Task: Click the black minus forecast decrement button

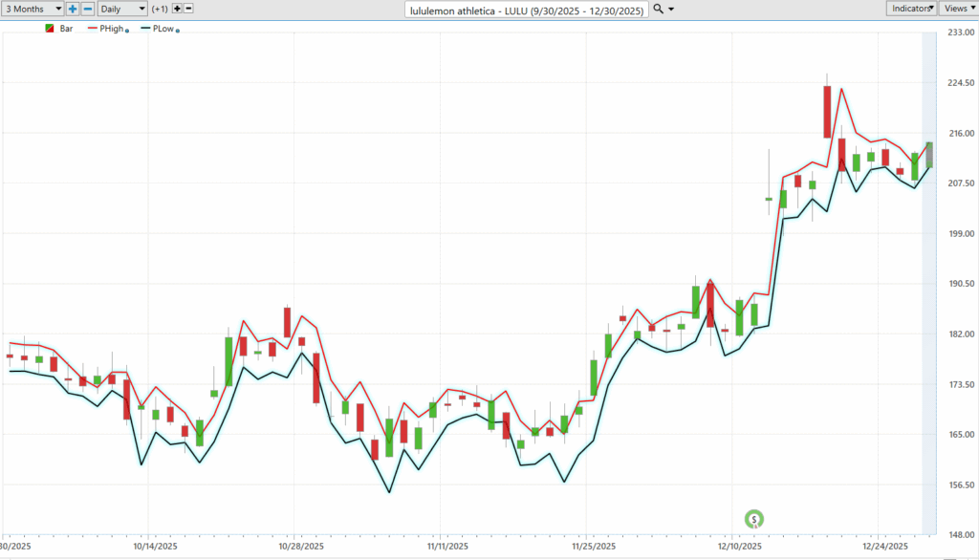Action: (x=188, y=8)
